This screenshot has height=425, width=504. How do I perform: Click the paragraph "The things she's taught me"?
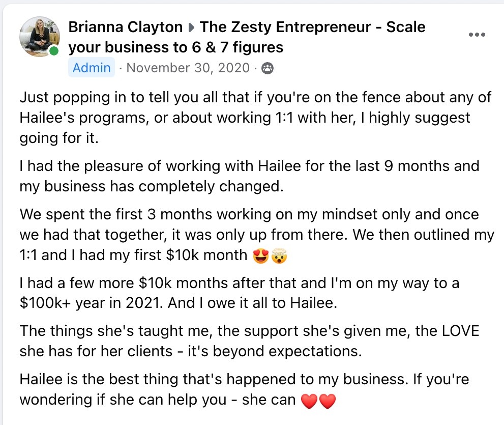(249, 342)
